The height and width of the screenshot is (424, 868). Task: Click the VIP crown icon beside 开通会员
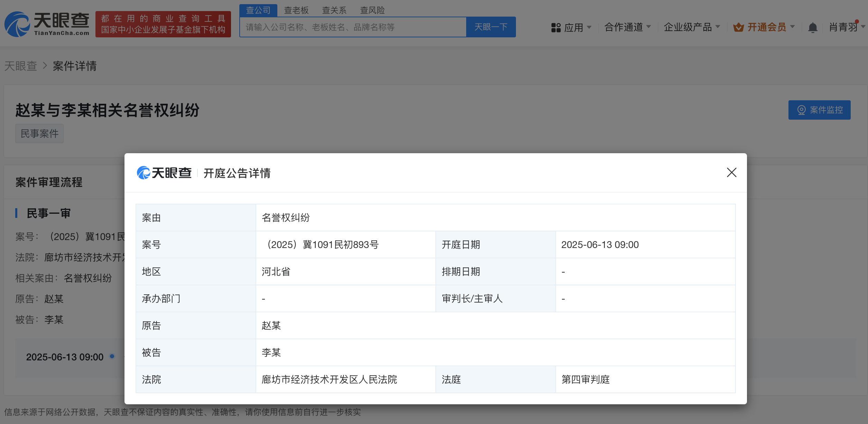click(x=738, y=27)
